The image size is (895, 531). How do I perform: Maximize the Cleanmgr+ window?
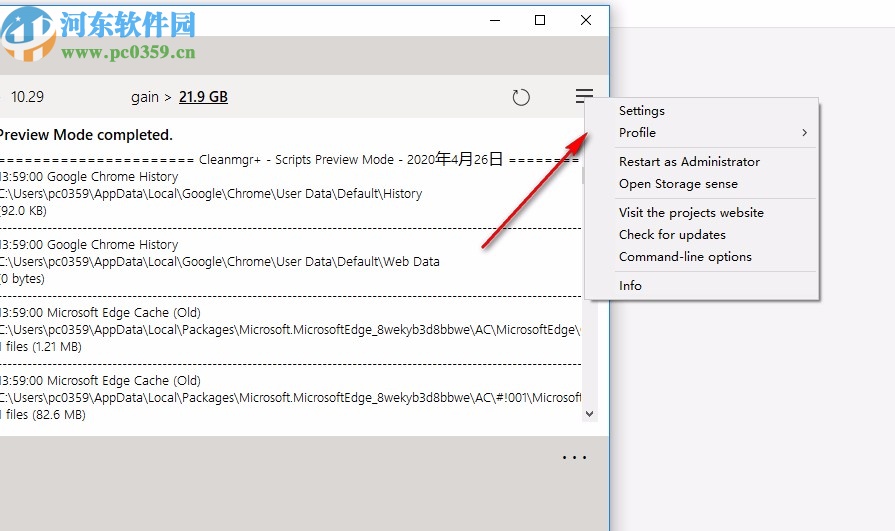[x=540, y=20]
